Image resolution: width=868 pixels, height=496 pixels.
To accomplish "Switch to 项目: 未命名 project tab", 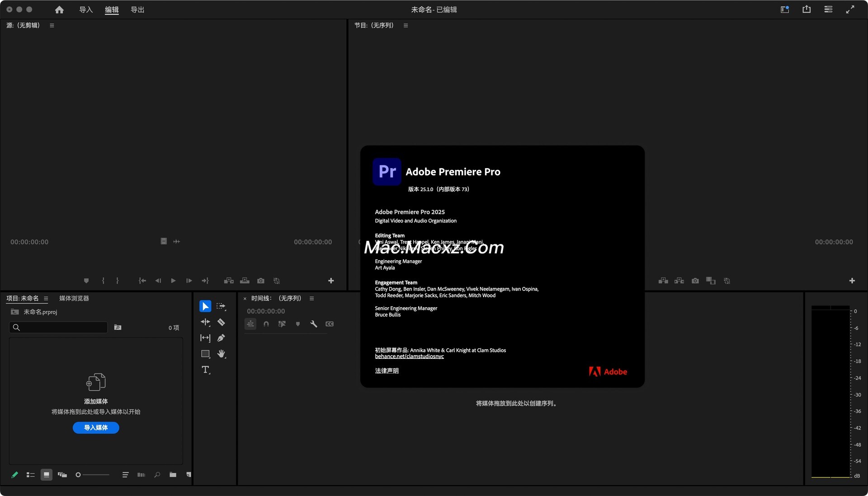I will pyautogui.click(x=23, y=299).
